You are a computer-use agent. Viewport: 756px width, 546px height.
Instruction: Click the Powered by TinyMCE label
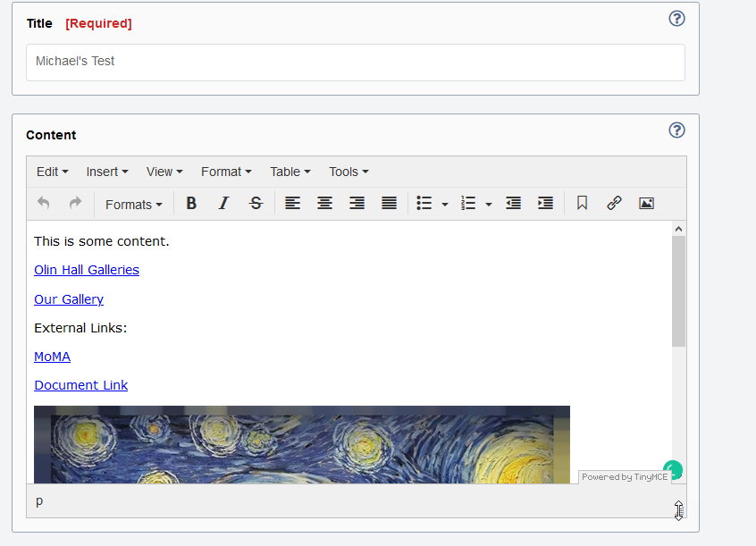coord(625,477)
